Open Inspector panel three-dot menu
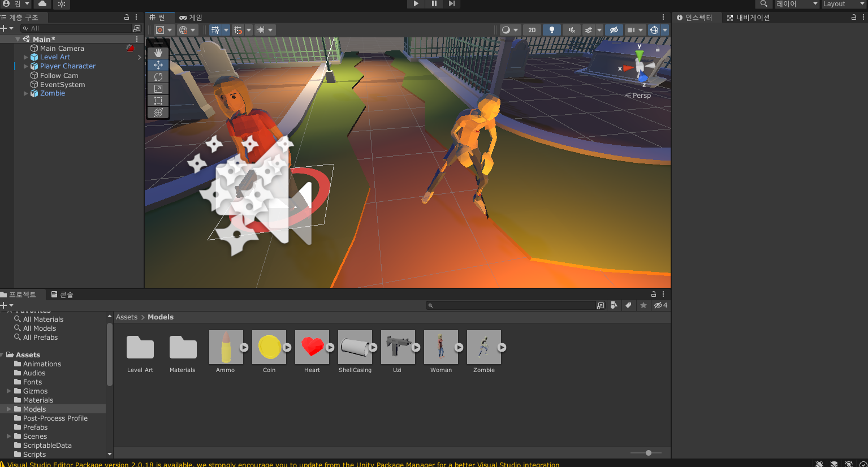Viewport: 868px width, 467px height. pos(863,18)
